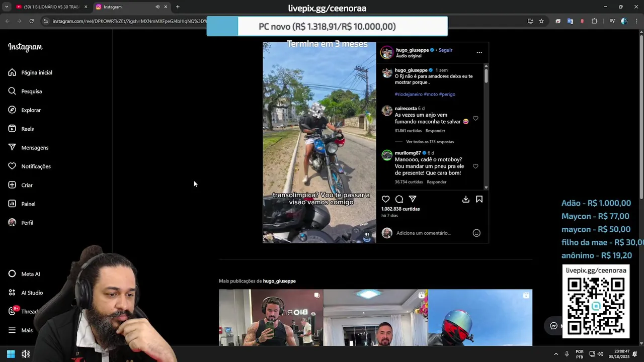Viewport: 644px width, 362px height.
Task: Open AI Studio link
Action: point(26,293)
